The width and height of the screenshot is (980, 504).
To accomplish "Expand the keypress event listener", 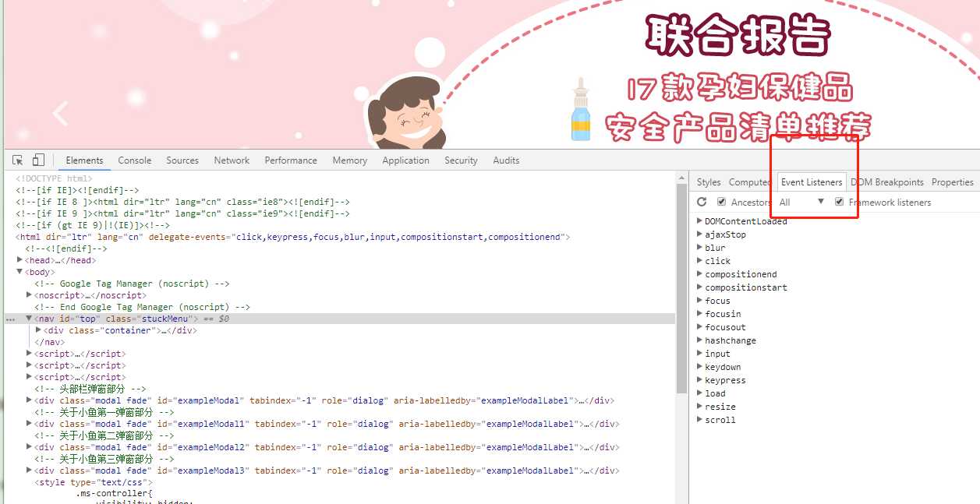I will click(699, 380).
